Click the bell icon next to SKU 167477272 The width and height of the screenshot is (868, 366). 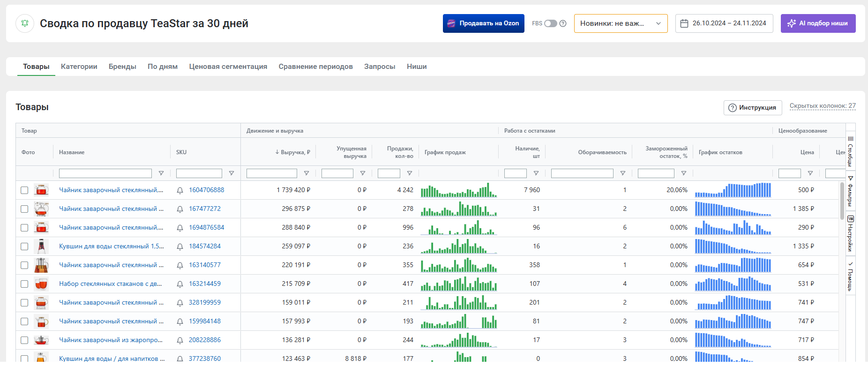point(180,209)
